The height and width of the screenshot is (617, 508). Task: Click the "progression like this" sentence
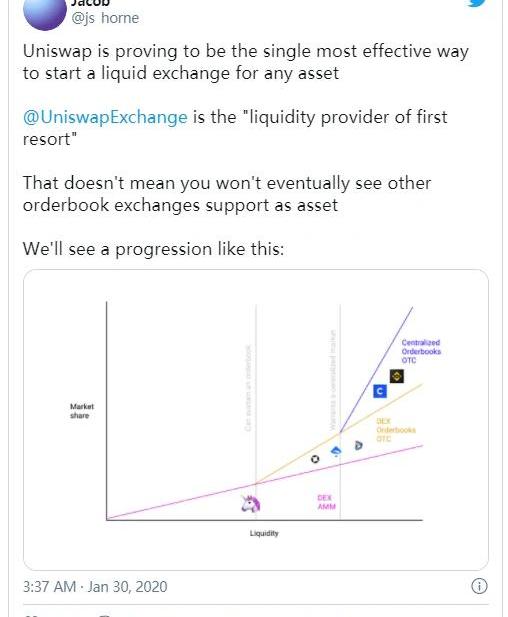click(153, 249)
